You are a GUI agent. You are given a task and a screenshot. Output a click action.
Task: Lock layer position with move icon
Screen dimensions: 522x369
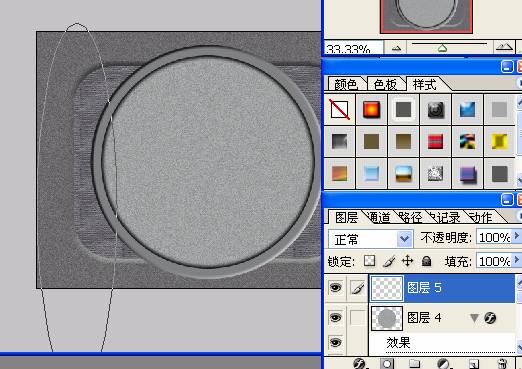coord(407,261)
